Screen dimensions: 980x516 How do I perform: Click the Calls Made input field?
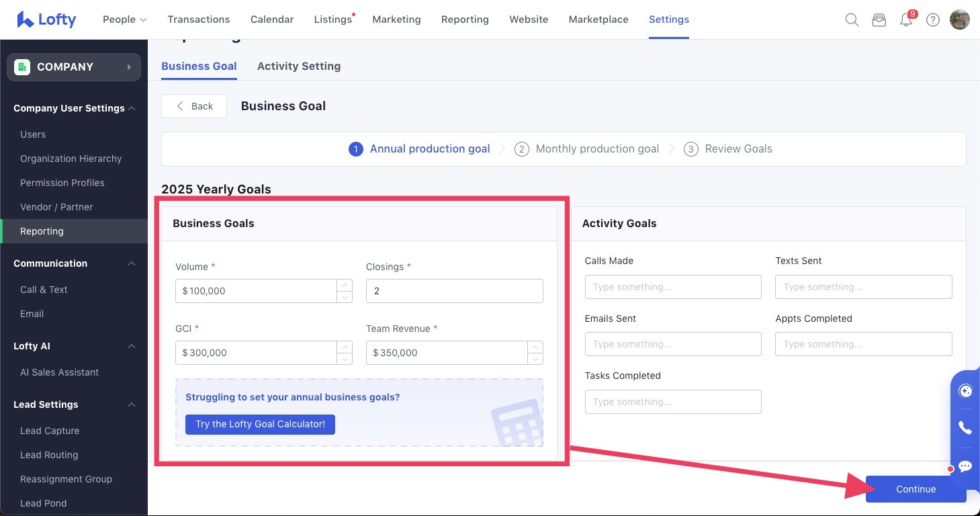pyautogui.click(x=673, y=287)
